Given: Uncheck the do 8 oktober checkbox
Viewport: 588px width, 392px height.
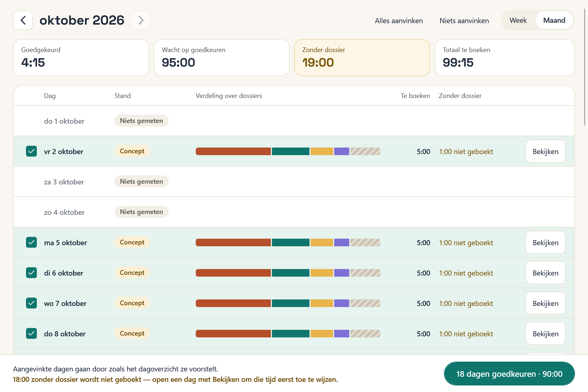Looking at the screenshot, I should [31, 333].
